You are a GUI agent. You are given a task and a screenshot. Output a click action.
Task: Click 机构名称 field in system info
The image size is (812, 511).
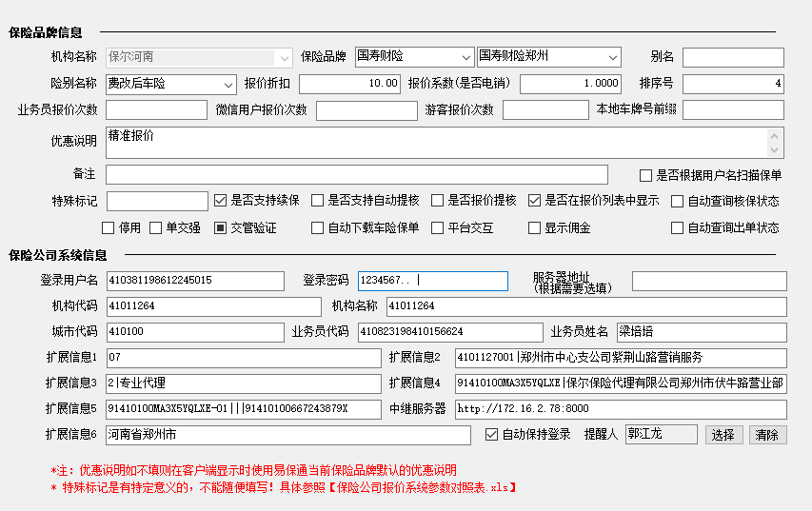(x=586, y=306)
